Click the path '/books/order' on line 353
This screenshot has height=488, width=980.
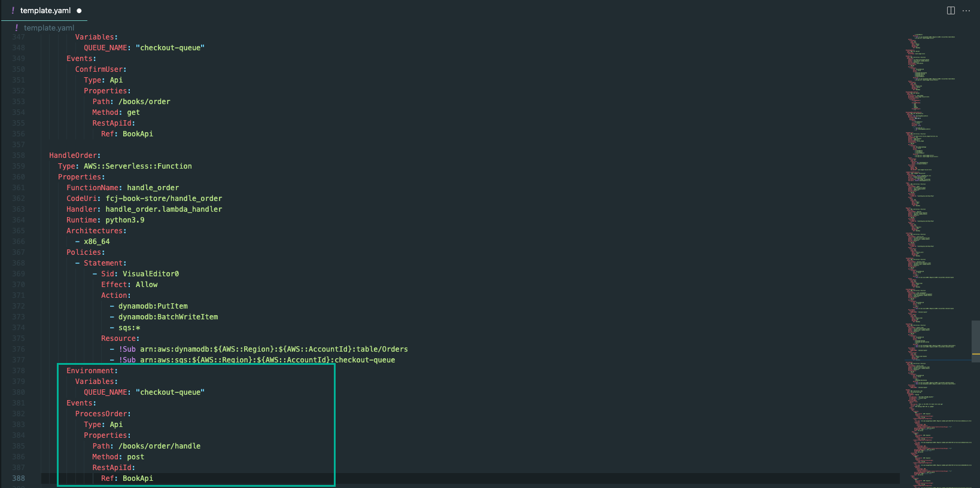coord(144,102)
